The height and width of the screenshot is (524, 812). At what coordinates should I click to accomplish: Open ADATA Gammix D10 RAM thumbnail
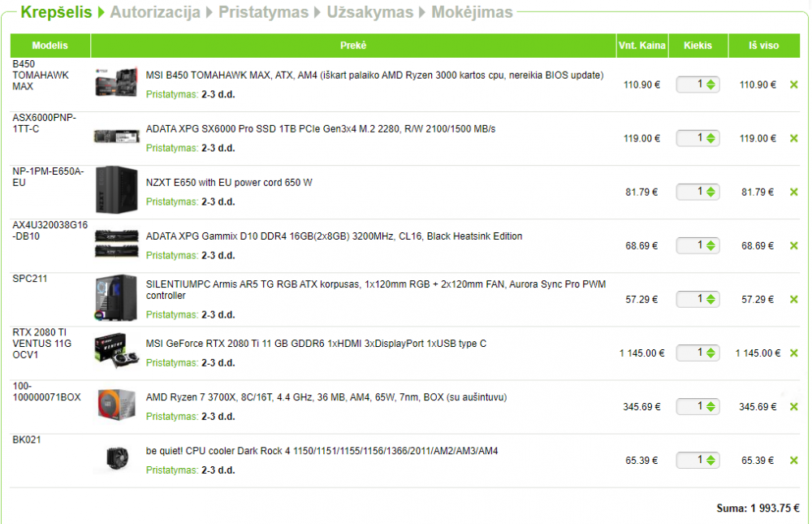tap(116, 244)
